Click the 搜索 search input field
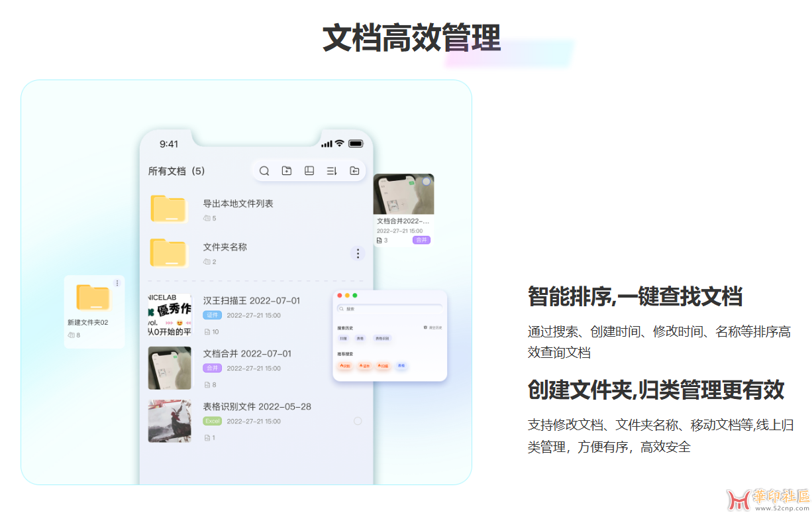 [x=389, y=308]
